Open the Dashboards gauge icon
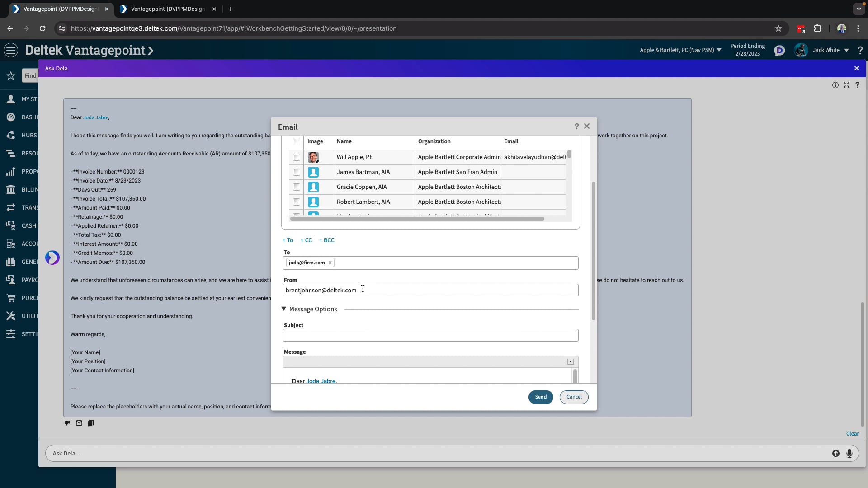This screenshot has width=868, height=488. click(11, 117)
